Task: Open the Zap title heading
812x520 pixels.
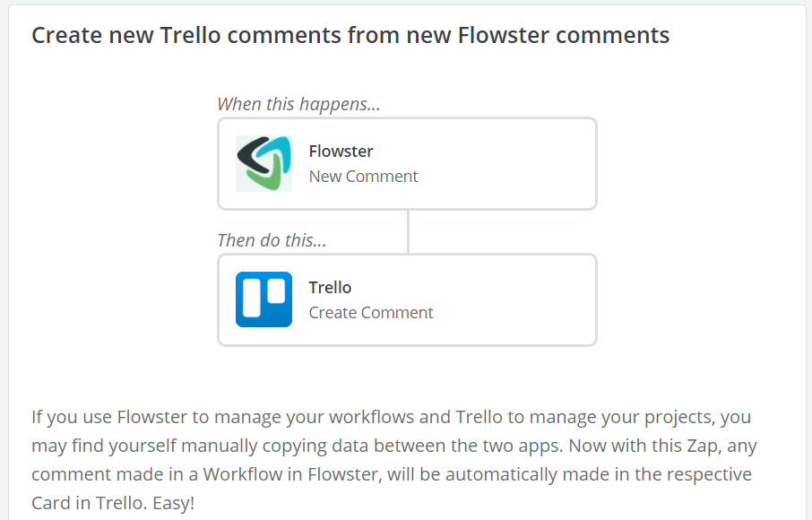Action: 350,35
